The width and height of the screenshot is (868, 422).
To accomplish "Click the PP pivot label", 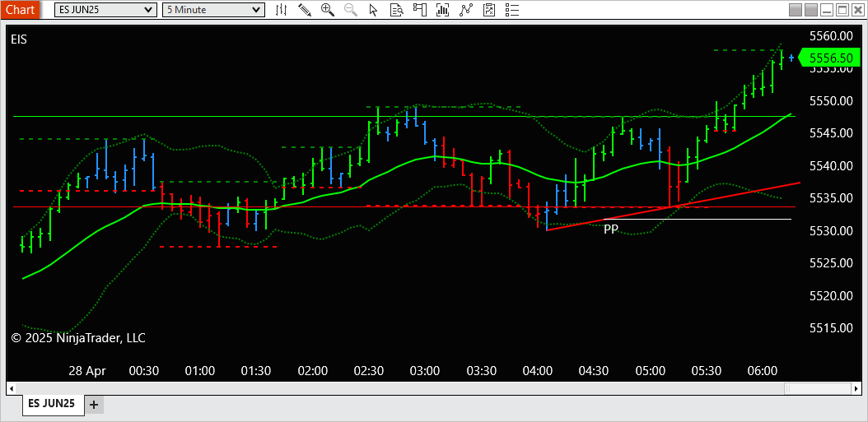I will coord(610,230).
